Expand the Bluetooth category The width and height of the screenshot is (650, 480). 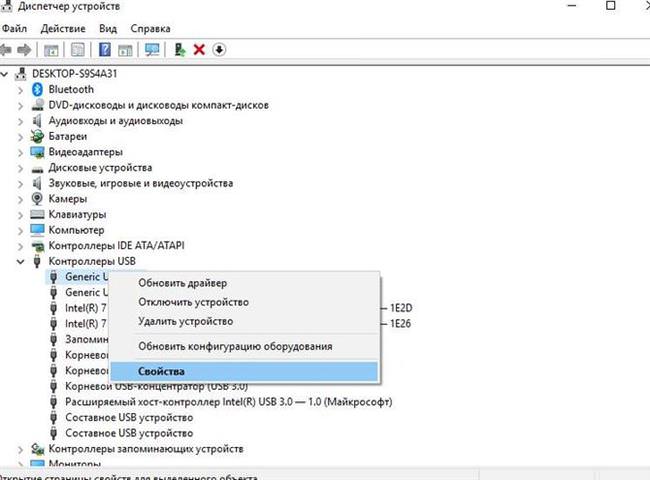pos(20,90)
